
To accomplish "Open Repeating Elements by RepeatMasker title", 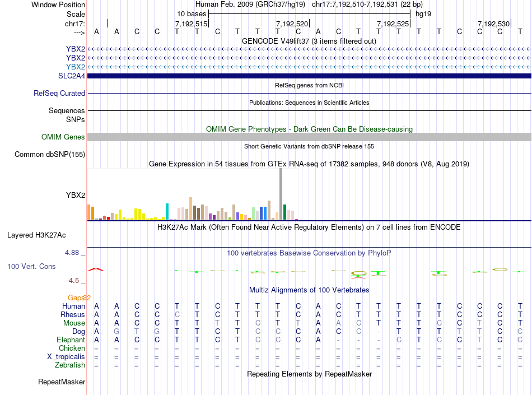I will coord(309,374).
